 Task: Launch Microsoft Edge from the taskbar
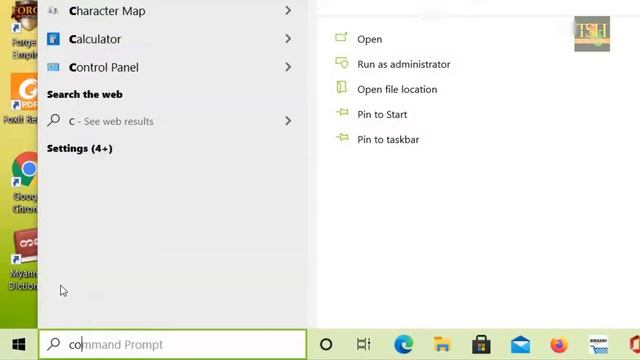(403, 344)
